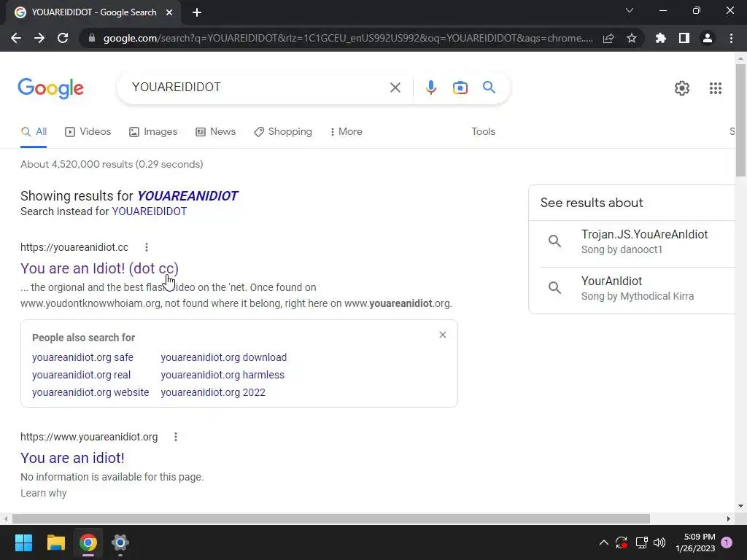Viewport: 747px width, 560px height.
Task: Expand the More search categories
Action: click(x=346, y=132)
